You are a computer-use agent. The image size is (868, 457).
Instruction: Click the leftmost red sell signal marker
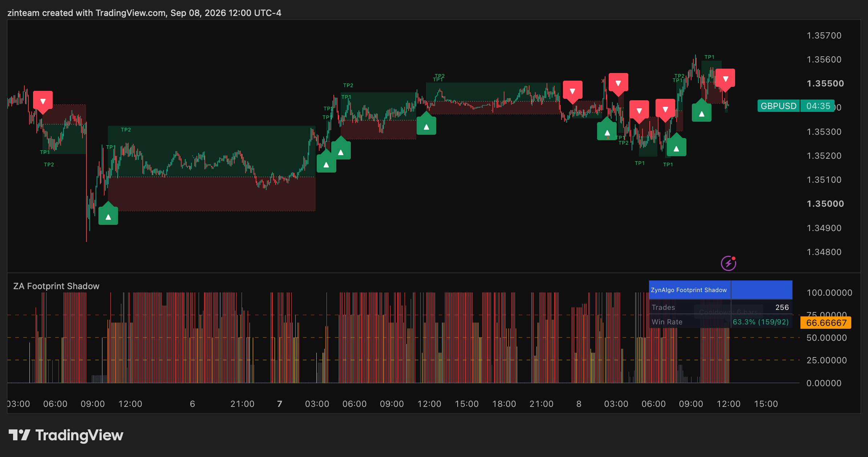point(43,101)
